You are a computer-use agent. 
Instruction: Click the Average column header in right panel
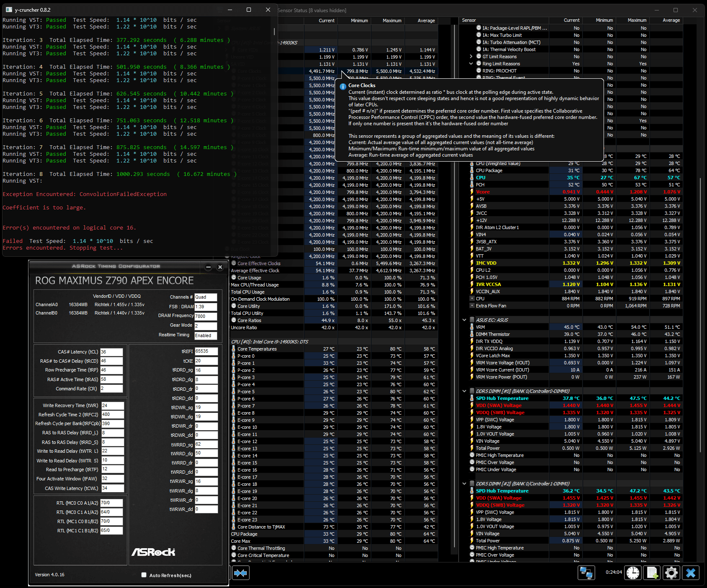point(666,20)
